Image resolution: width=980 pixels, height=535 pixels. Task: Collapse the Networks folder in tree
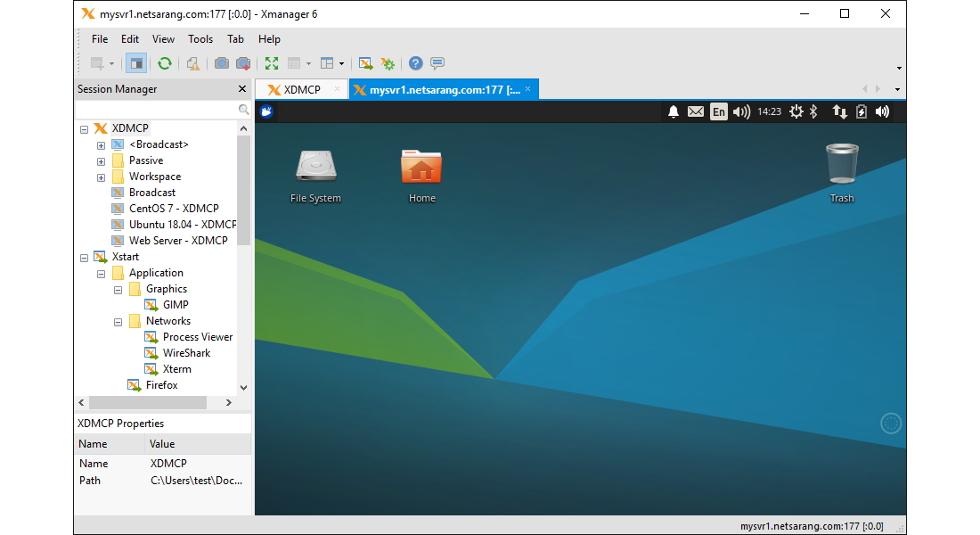tap(118, 321)
